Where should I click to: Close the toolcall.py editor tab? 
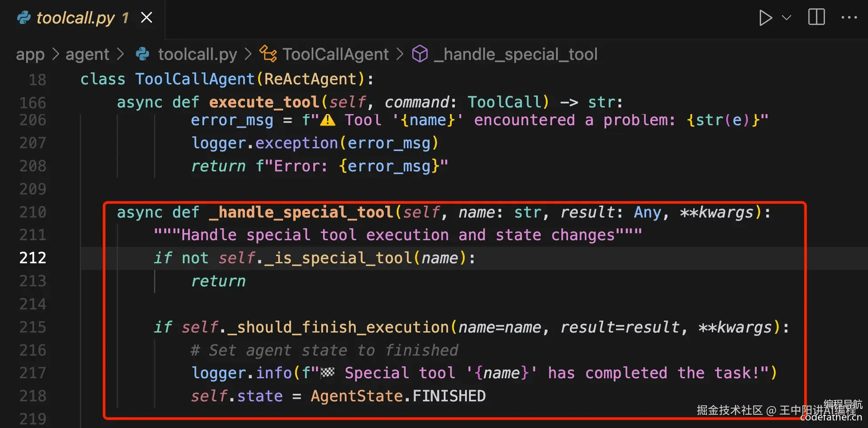point(146,18)
